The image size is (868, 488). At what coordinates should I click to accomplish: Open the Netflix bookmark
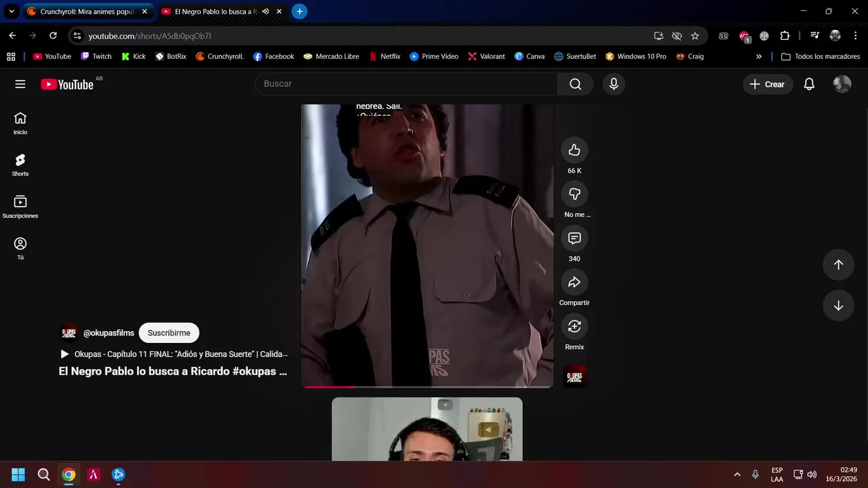(x=384, y=56)
